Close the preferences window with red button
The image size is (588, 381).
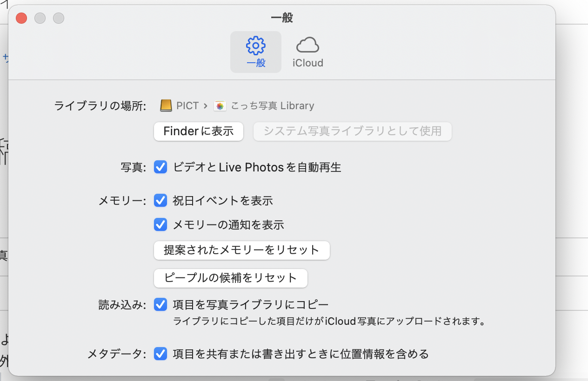[x=21, y=18]
